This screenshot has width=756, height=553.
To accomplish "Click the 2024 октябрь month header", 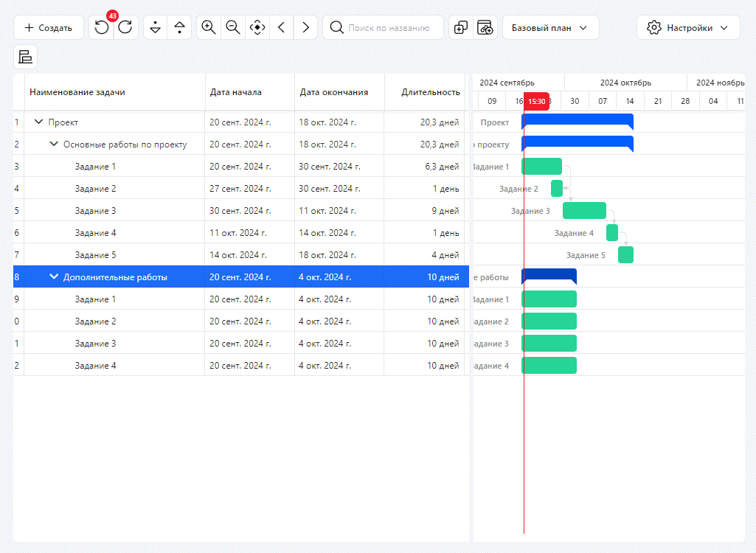I will tap(625, 83).
